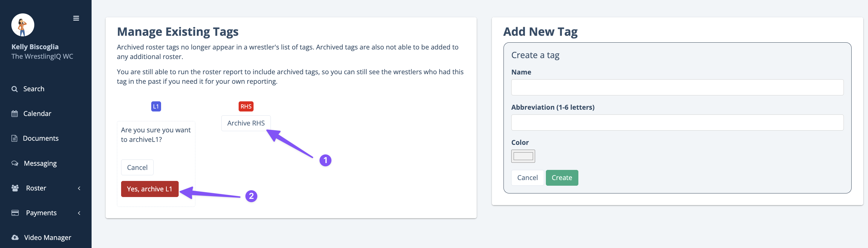This screenshot has height=248, width=868.
Task: Click the Roster people icon
Action: pos(15,188)
